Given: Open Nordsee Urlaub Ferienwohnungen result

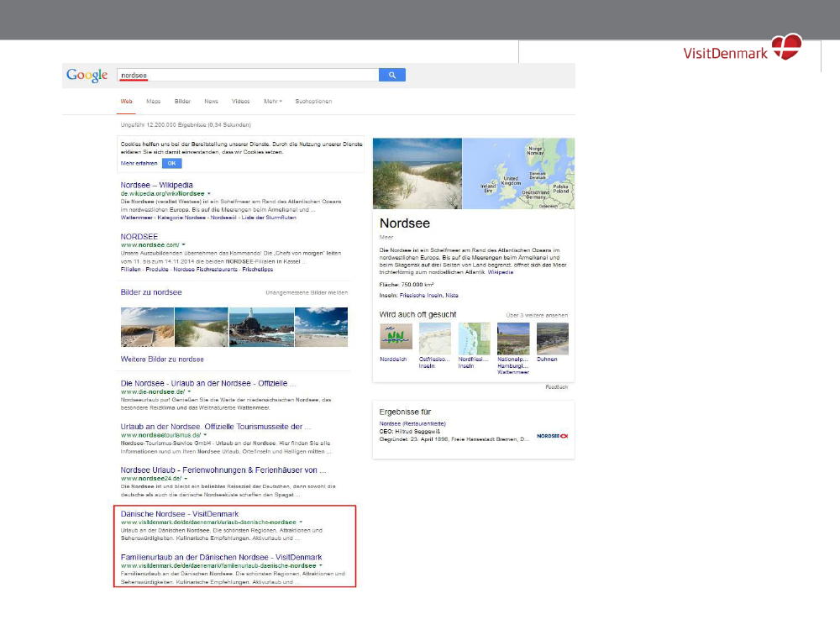Looking at the screenshot, I should click(x=223, y=470).
